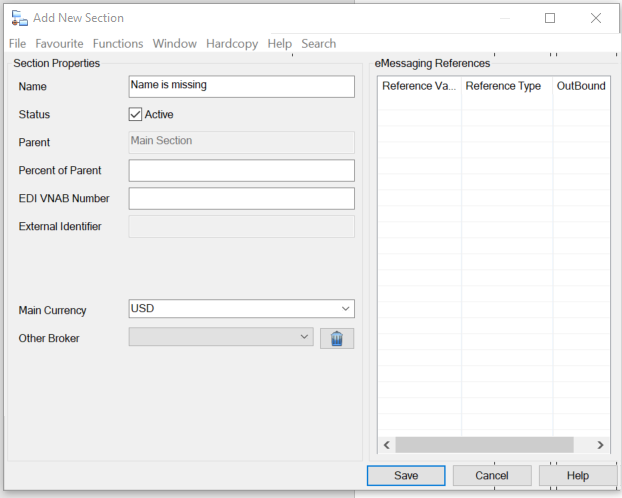Click the Add New Section title bar icon
The image size is (622, 498).
click(19, 18)
